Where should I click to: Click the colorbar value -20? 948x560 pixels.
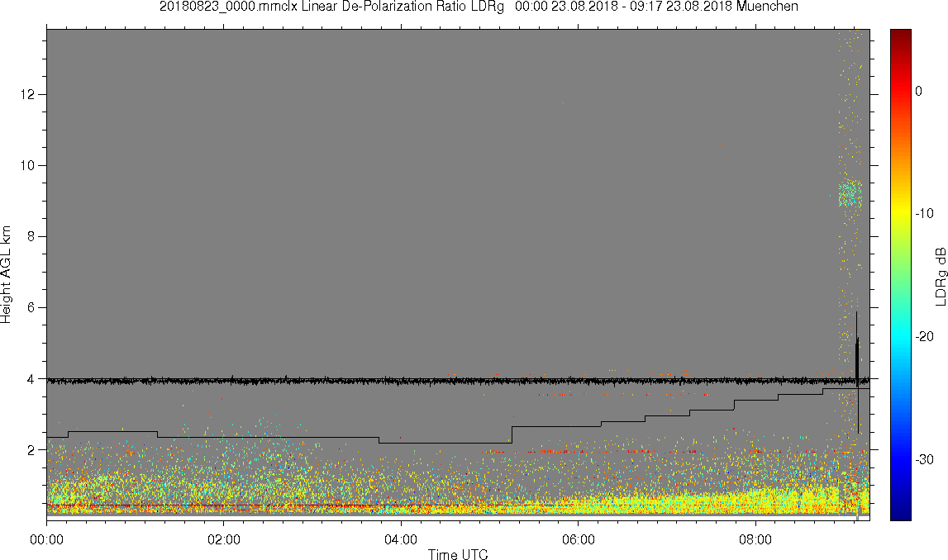924,336
